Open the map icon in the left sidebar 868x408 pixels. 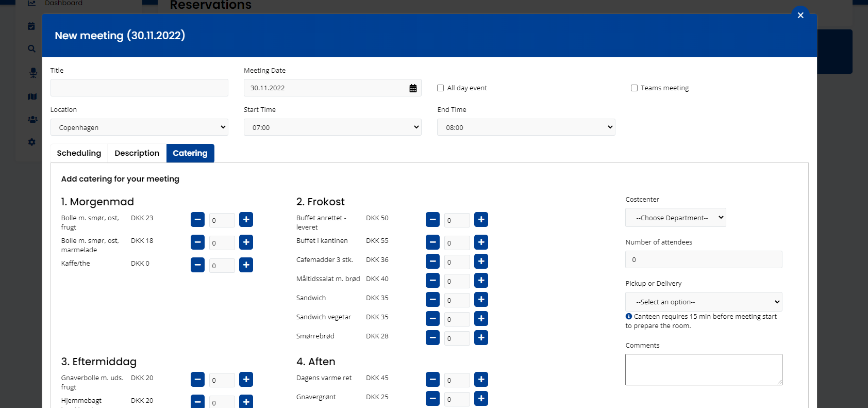point(32,96)
